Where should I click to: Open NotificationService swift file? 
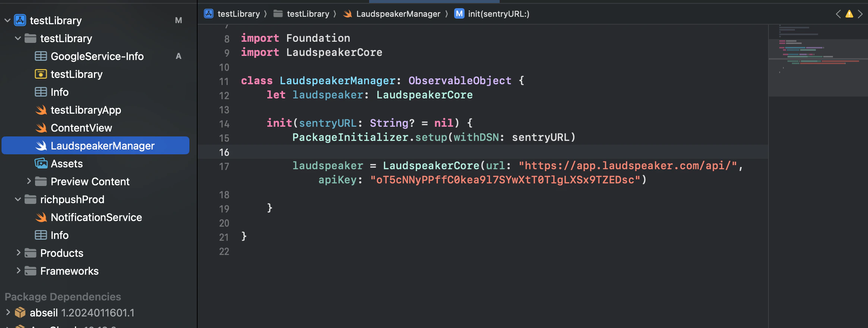96,217
